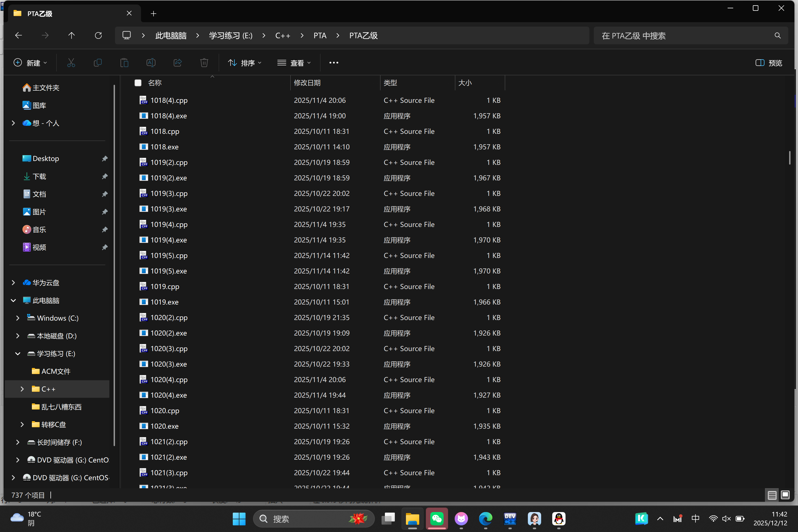798x532 pixels.
Task: Open the 排序 sort dropdown
Action: 245,63
